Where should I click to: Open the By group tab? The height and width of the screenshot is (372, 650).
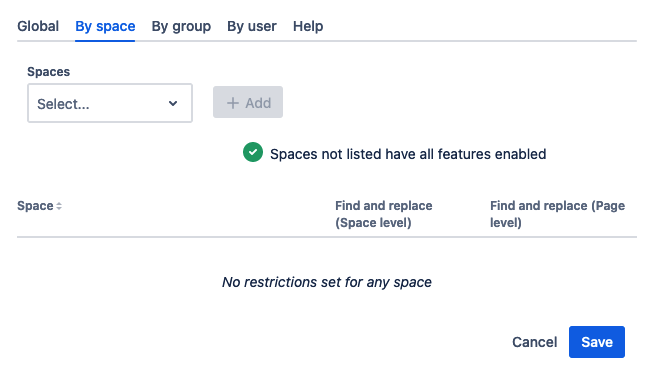(x=181, y=26)
